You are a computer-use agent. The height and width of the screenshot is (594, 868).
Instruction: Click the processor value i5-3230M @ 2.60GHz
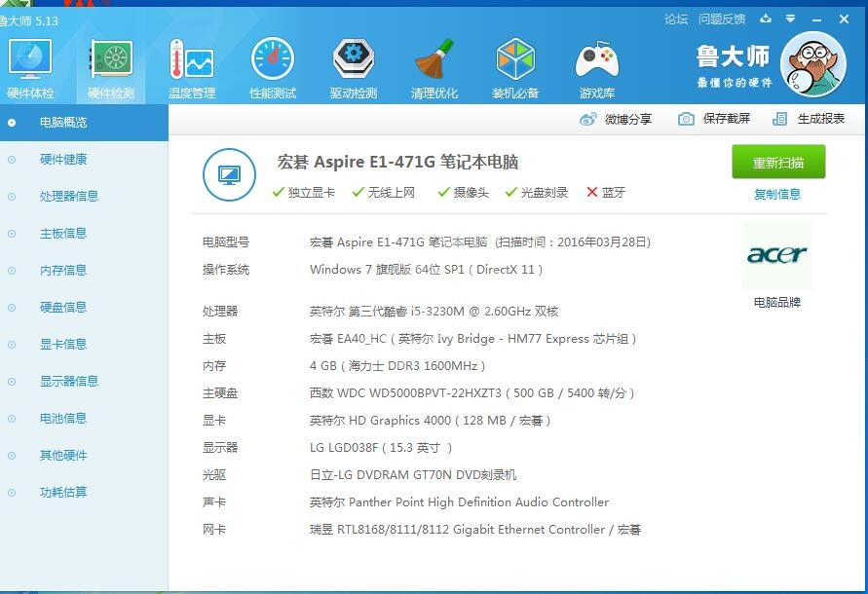(x=434, y=311)
